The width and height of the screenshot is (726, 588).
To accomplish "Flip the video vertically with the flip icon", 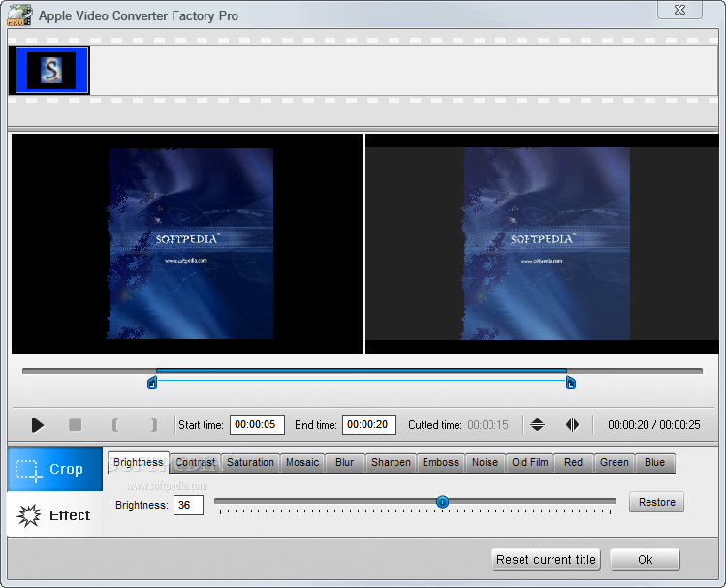I will pyautogui.click(x=537, y=424).
